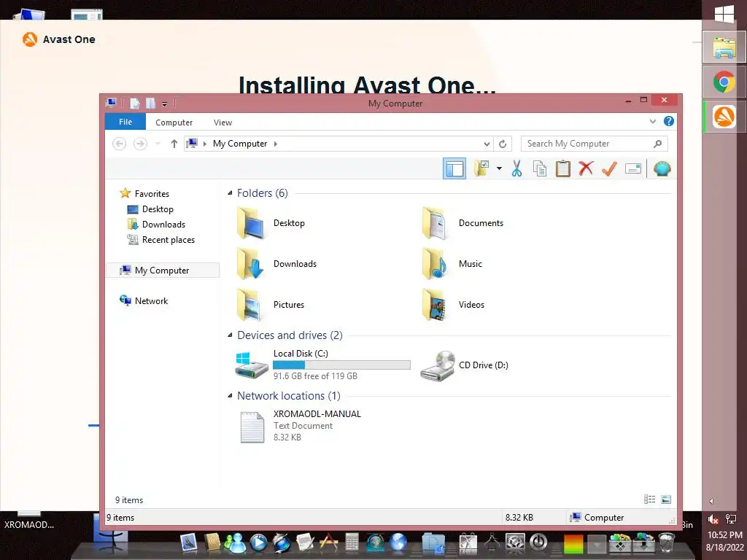Expand the address bar history dropdown
This screenshot has height=560, width=747.
pos(487,144)
